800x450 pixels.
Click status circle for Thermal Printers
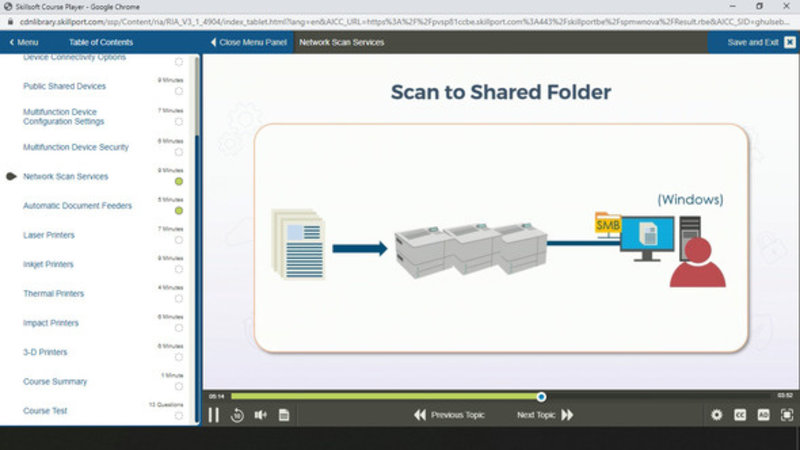click(179, 298)
